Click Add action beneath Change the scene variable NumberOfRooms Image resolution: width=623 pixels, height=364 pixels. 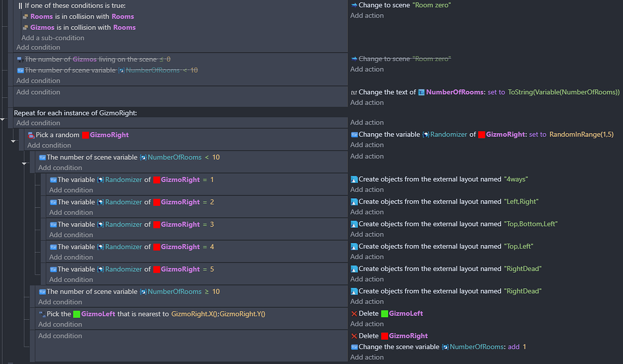(367, 357)
